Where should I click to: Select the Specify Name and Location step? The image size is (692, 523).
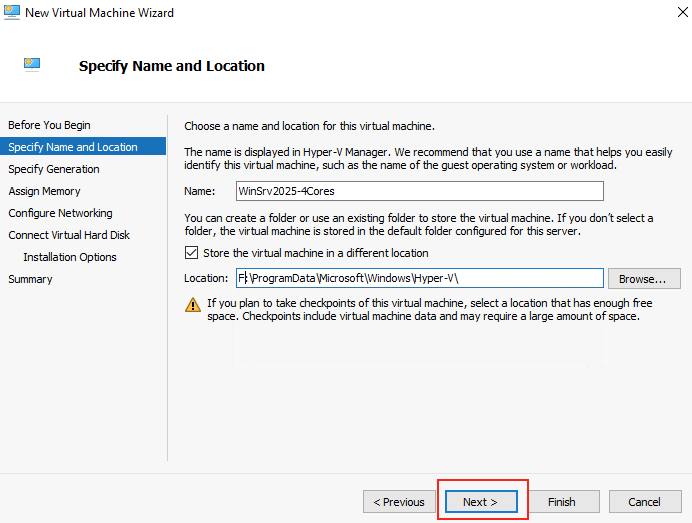click(83, 147)
